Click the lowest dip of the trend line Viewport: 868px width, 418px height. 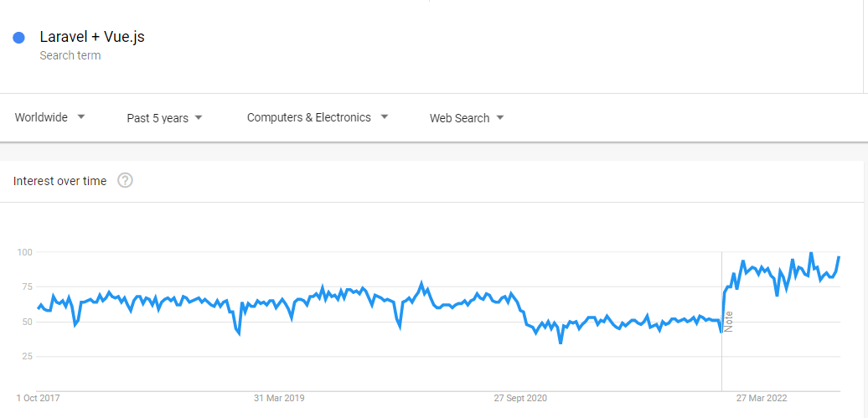point(561,343)
